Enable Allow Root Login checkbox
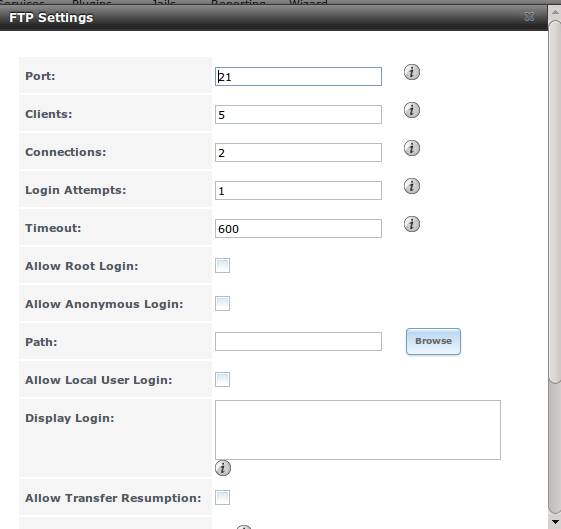Viewport: 561px width, 529px height. click(x=222, y=265)
